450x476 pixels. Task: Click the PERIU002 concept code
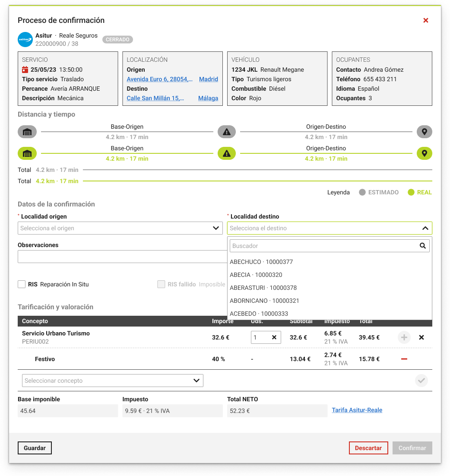pyautogui.click(x=35, y=342)
